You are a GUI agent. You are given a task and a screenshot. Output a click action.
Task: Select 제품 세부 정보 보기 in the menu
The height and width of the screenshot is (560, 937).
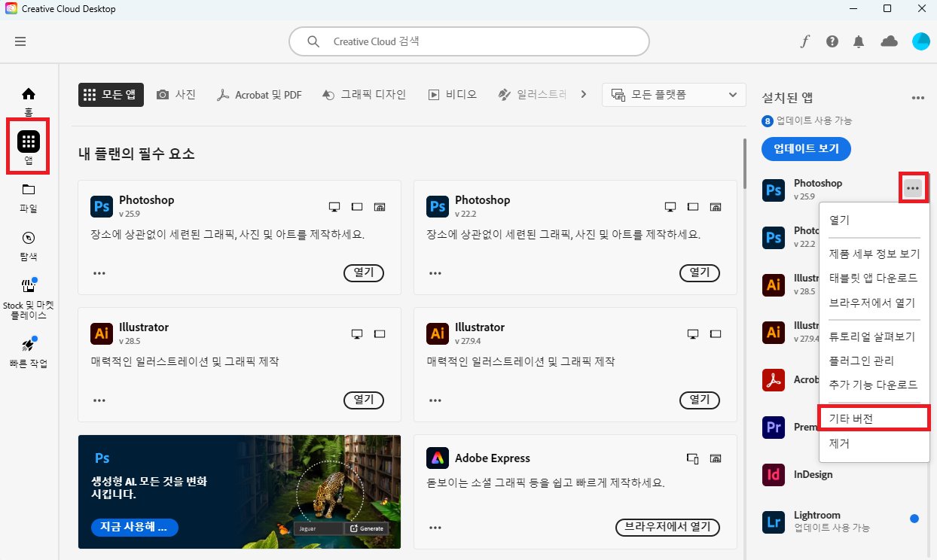coord(873,254)
